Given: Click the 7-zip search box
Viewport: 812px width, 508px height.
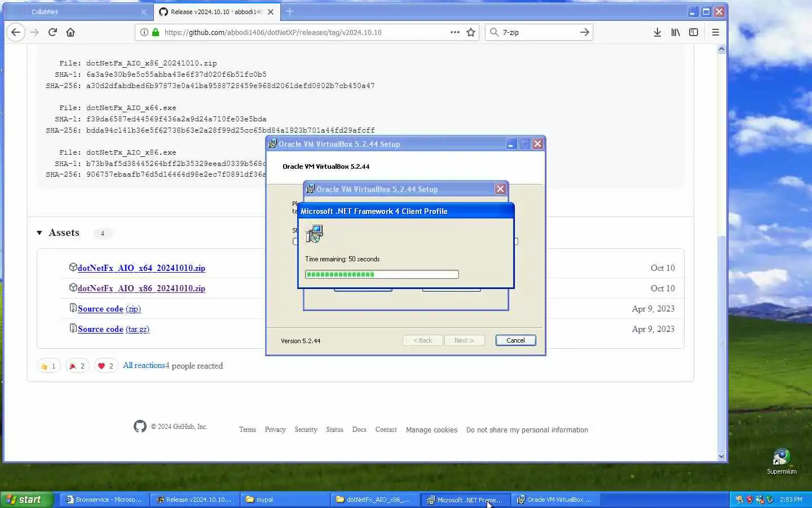Looking at the screenshot, I should (539, 32).
